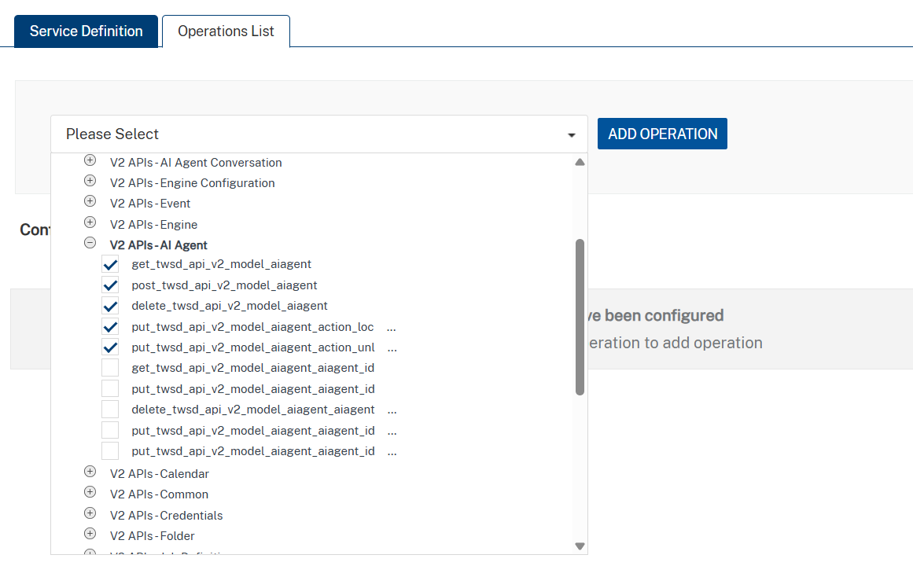
Task: Expand the V2 APIs - Engine Configuration node
Action: 90,181
